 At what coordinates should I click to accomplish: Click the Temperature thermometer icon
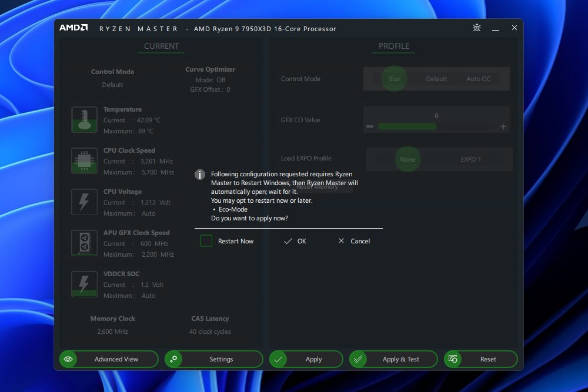(x=84, y=119)
